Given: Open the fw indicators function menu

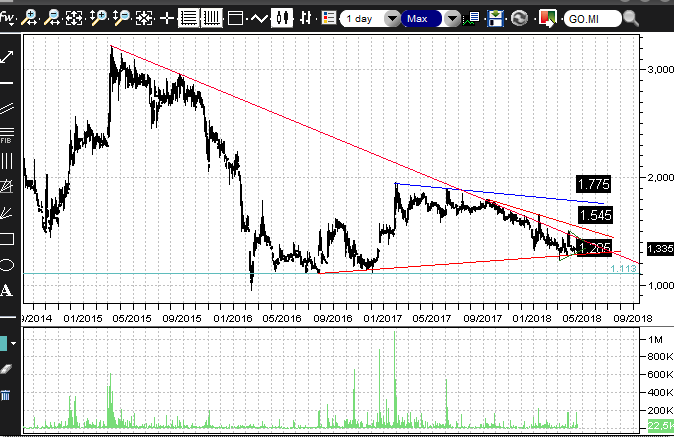Looking at the screenshot, I should [x=7, y=18].
